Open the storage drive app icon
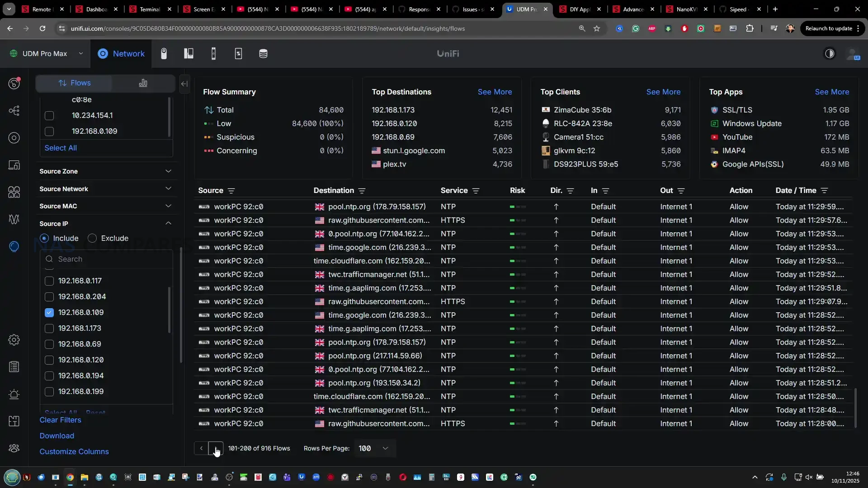 263,54
